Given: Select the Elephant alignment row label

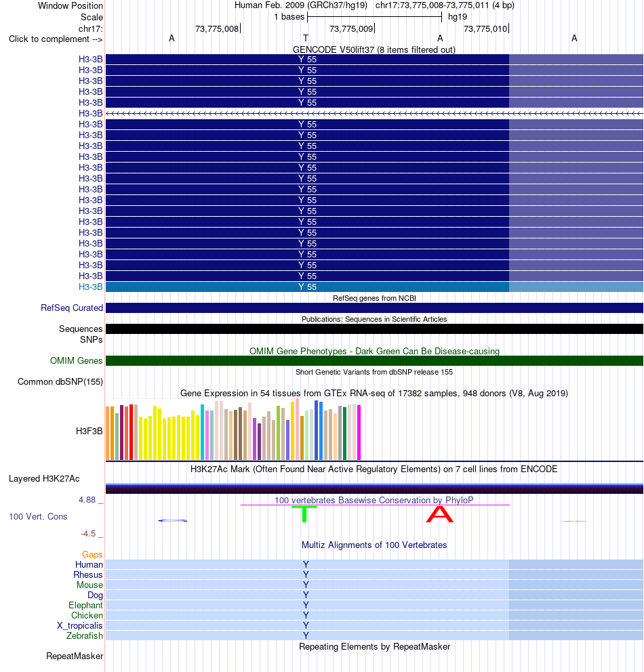Looking at the screenshot, I should [x=85, y=605].
